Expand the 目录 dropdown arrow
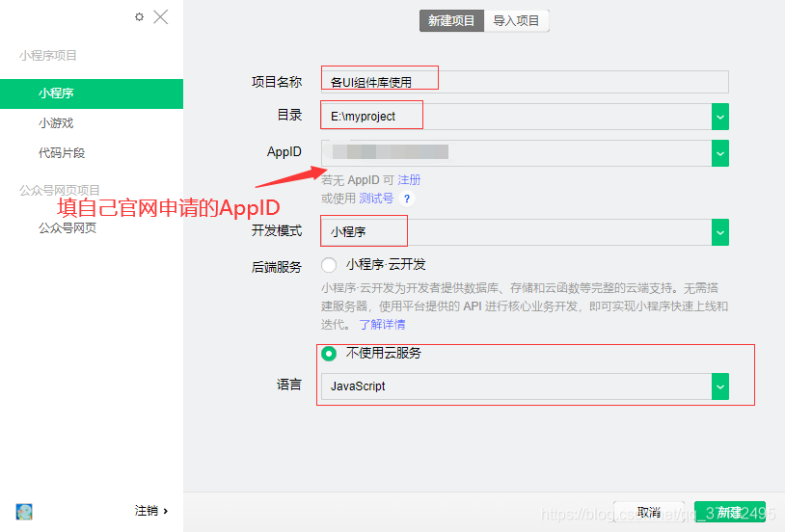Image resolution: width=785 pixels, height=532 pixels. (x=720, y=117)
